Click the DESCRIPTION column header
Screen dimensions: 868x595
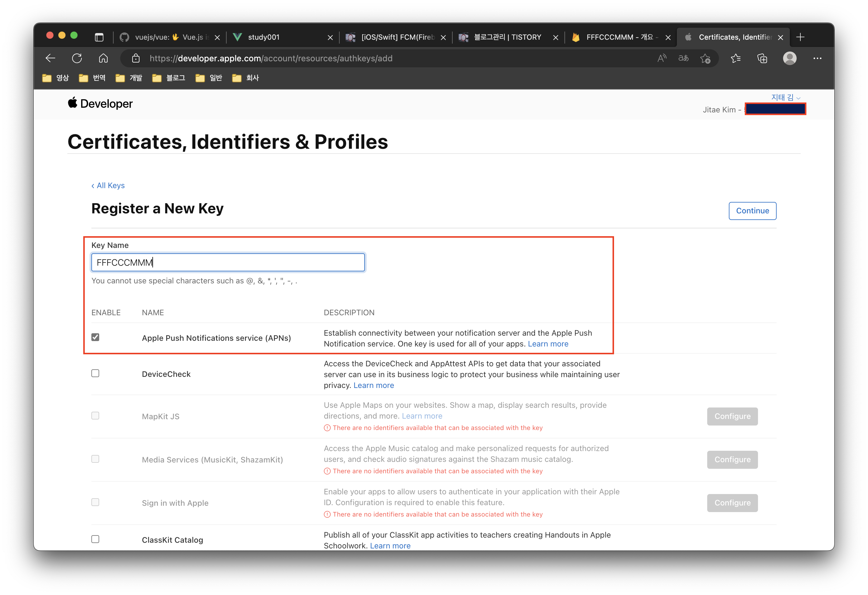(349, 312)
